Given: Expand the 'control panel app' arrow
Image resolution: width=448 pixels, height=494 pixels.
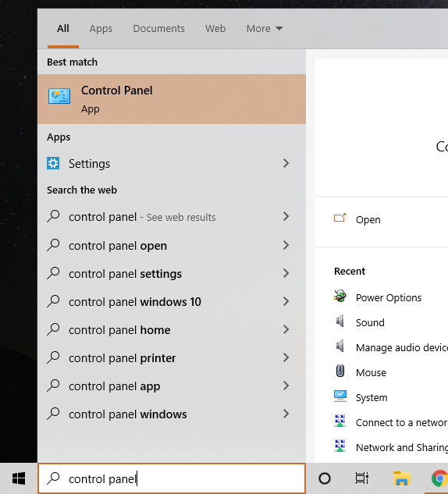Looking at the screenshot, I should pos(286,386).
